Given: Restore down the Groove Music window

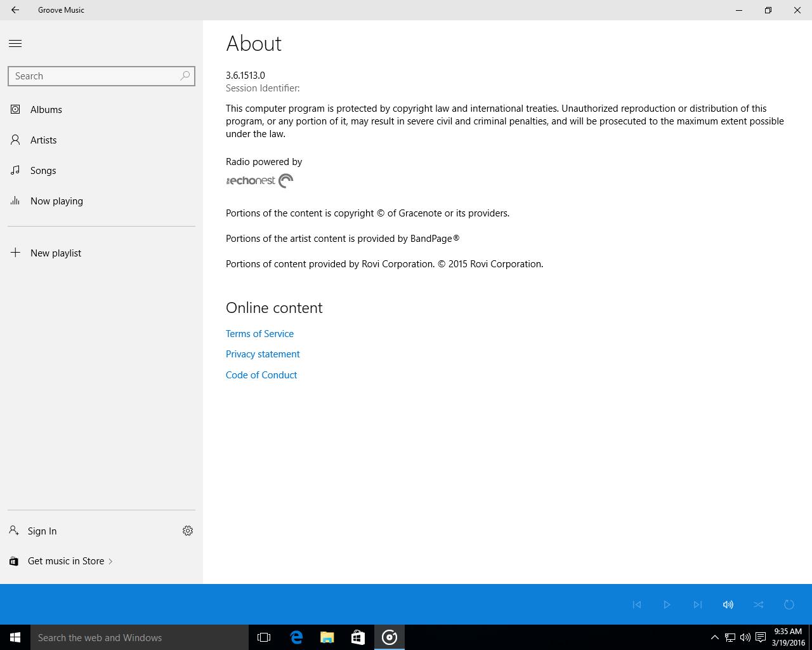Looking at the screenshot, I should 768,10.
